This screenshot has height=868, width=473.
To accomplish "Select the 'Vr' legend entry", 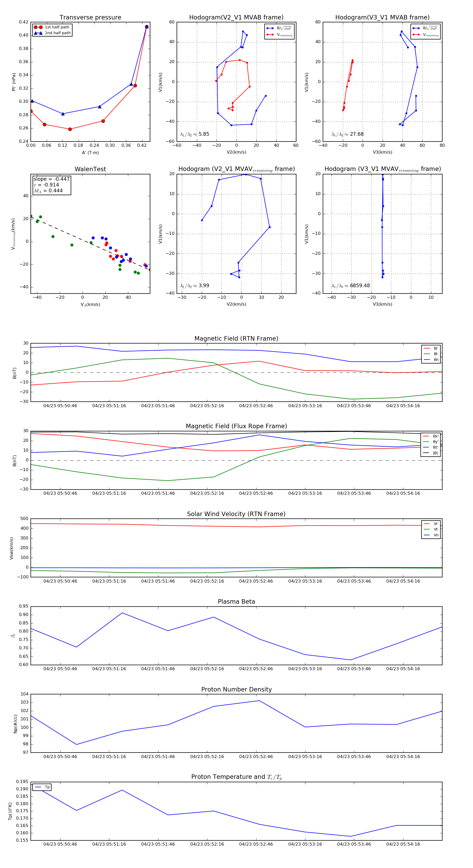I will click(x=431, y=524).
